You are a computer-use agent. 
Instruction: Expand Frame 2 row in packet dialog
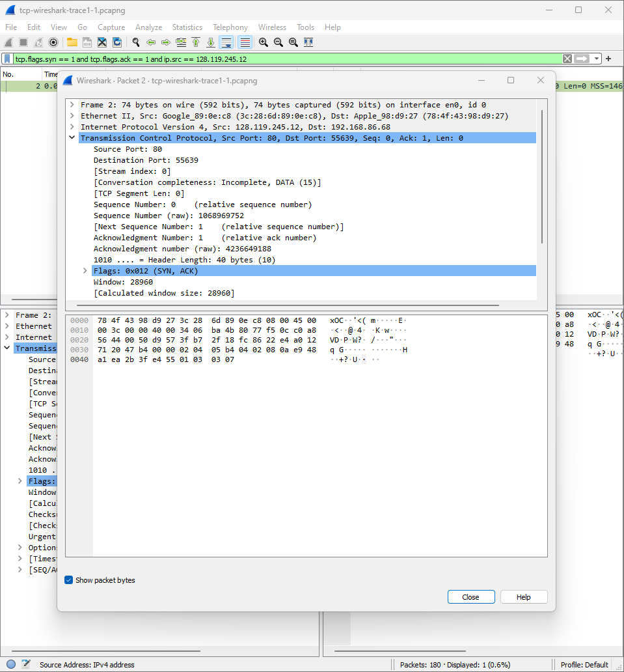[x=72, y=105]
